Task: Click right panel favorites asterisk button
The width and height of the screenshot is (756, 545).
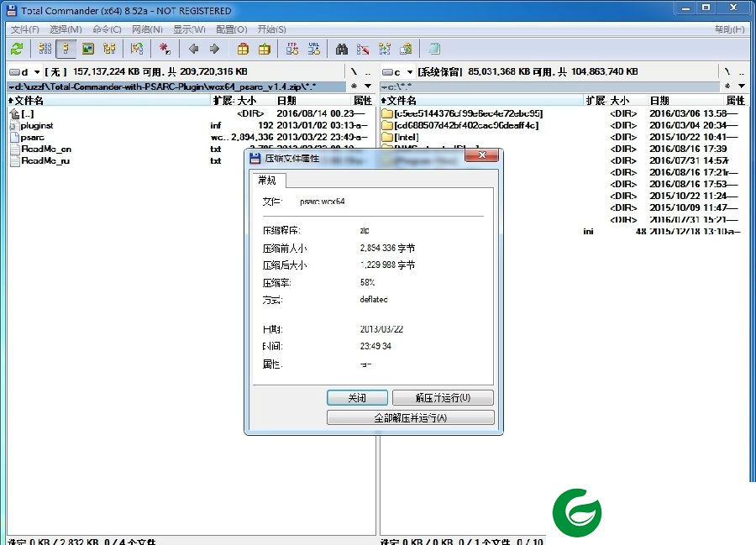Action: 727,86
